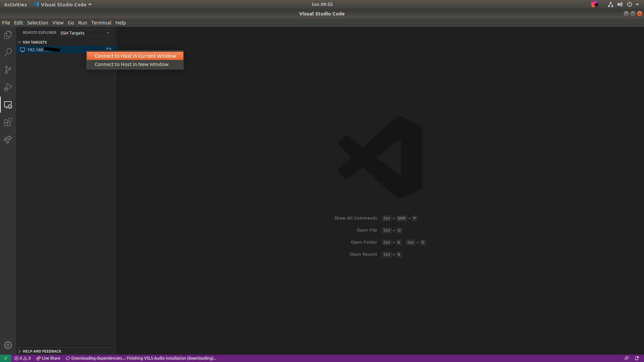The height and width of the screenshot is (362, 644).
Task: Open the Run and Debug view
Action: click(x=8, y=87)
